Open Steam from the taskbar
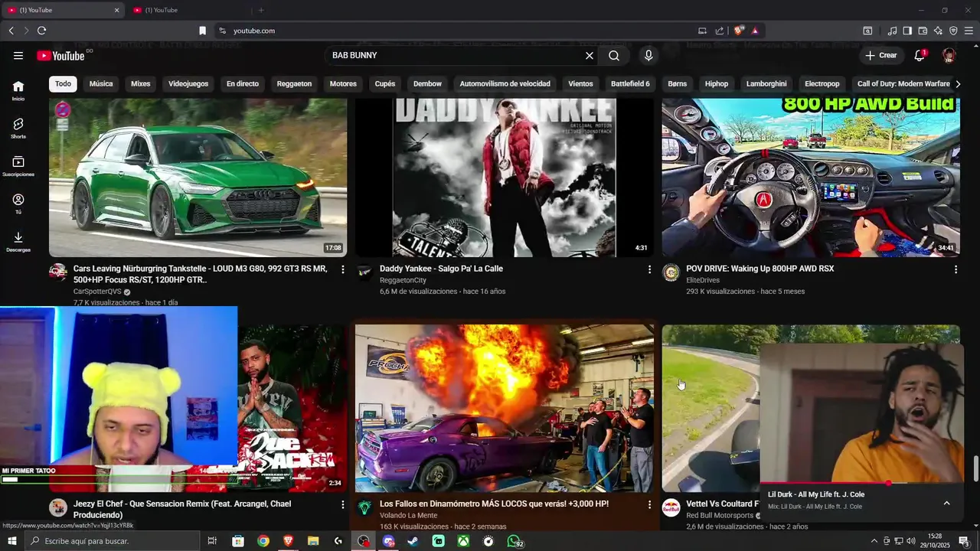980x551 pixels. pos(413,541)
